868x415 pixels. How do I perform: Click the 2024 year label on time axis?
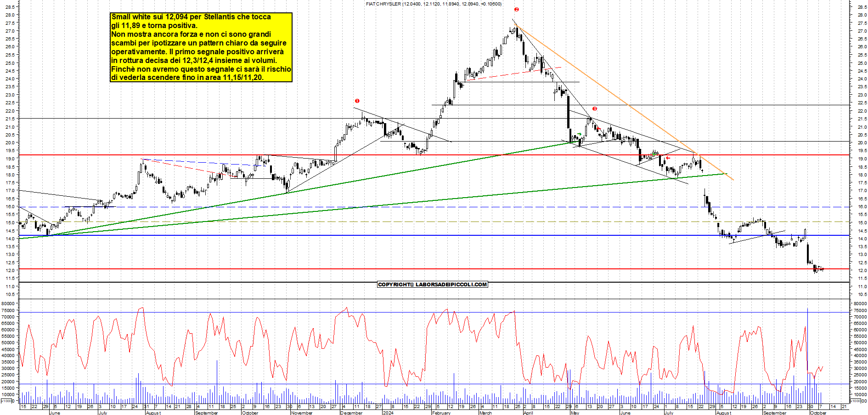pos(388,413)
